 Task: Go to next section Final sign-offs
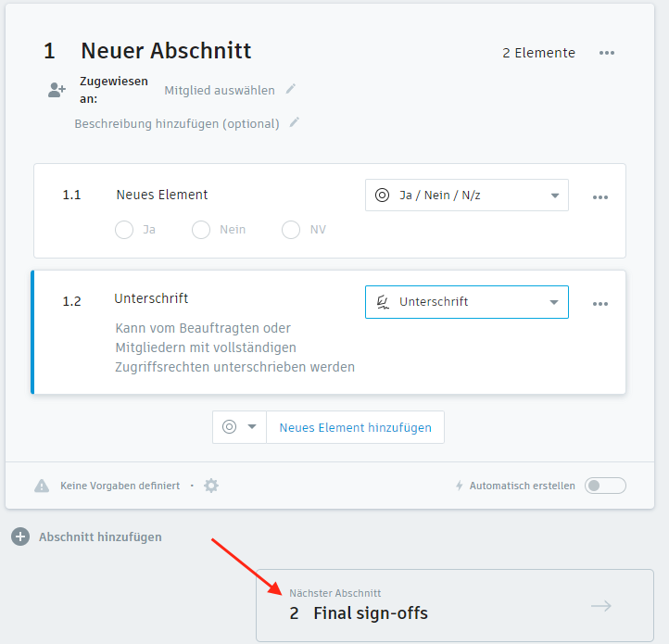454,605
